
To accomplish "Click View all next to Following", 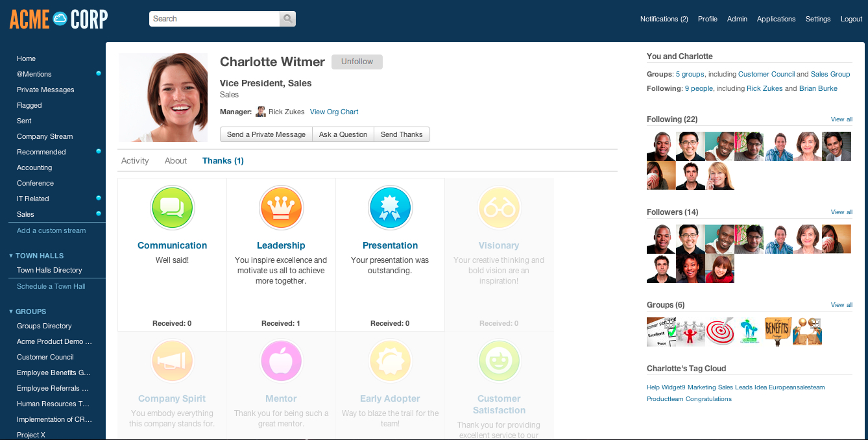I will tap(841, 119).
